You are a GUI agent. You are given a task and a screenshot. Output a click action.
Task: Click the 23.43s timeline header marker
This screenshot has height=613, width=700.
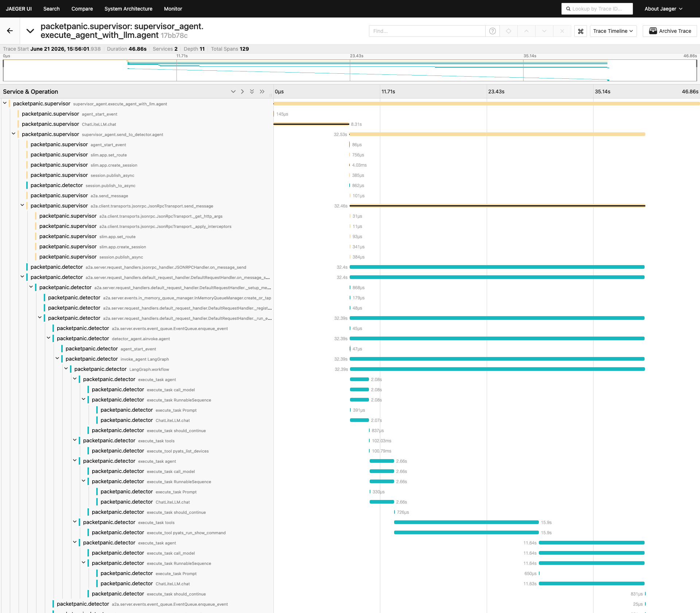(x=496, y=92)
